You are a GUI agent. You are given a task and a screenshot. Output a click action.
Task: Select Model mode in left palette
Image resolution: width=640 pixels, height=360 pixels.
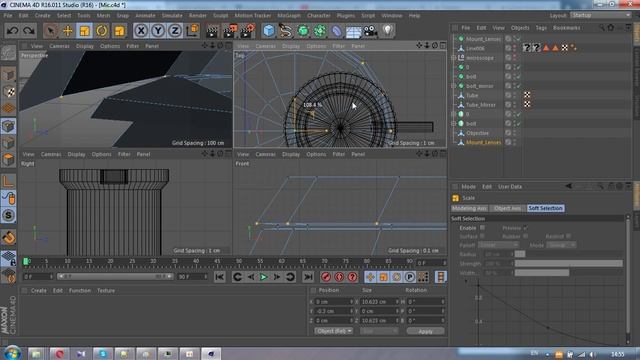[x=9, y=74]
